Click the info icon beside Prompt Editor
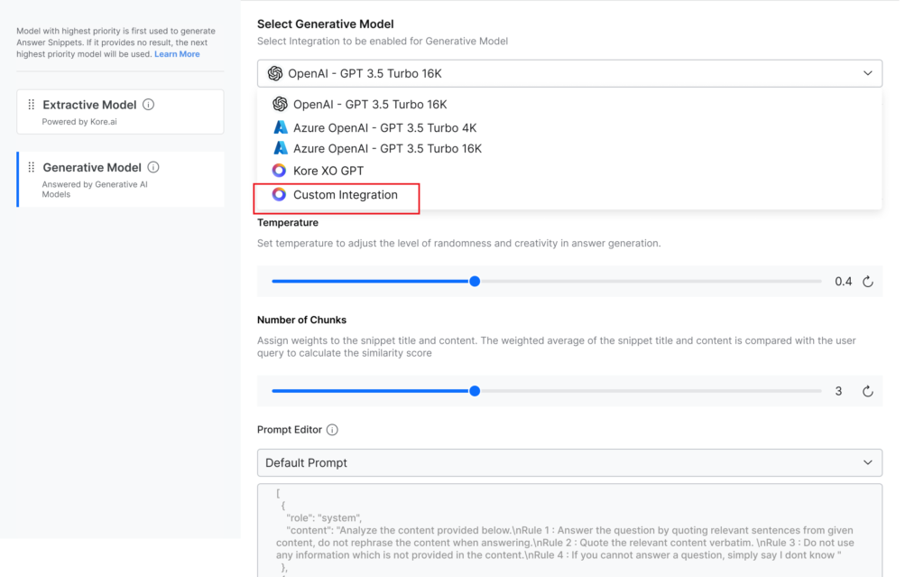Screen dimensions: 924x577 click(x=332, y=430)
